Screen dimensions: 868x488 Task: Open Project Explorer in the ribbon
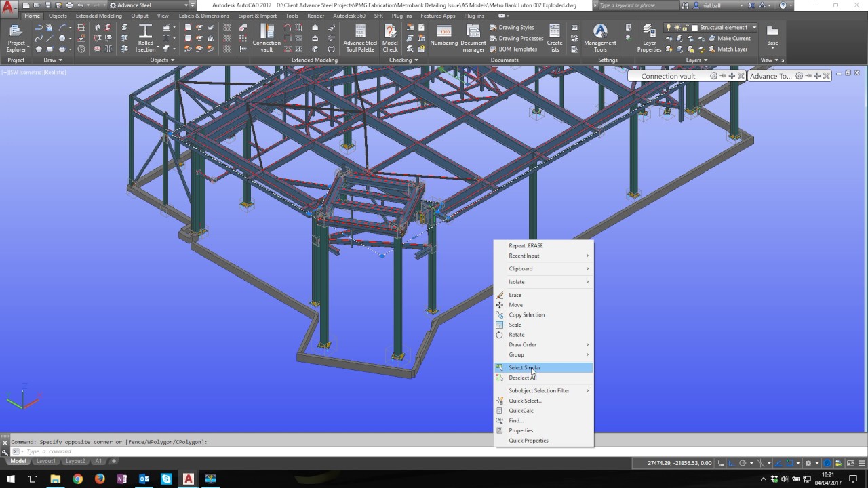coord(16,39)
